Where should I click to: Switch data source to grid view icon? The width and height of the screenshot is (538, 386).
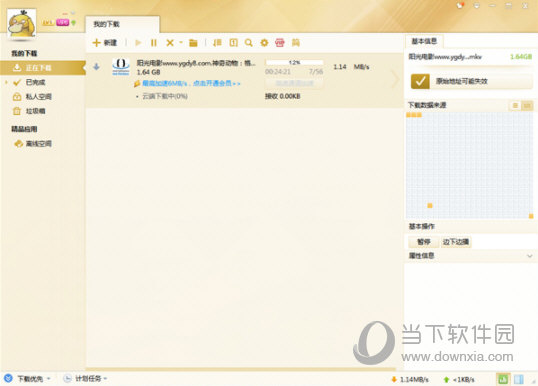(527, 105)
